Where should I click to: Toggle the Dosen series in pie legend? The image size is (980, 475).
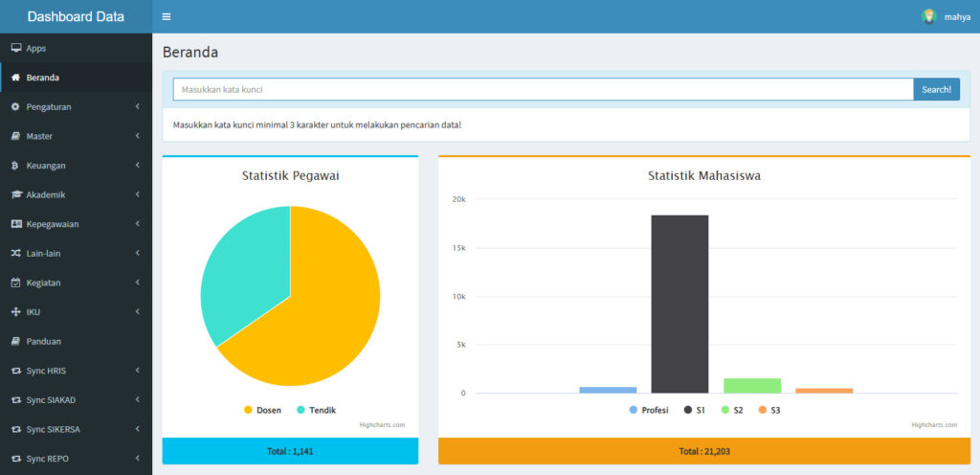(262, 410)
